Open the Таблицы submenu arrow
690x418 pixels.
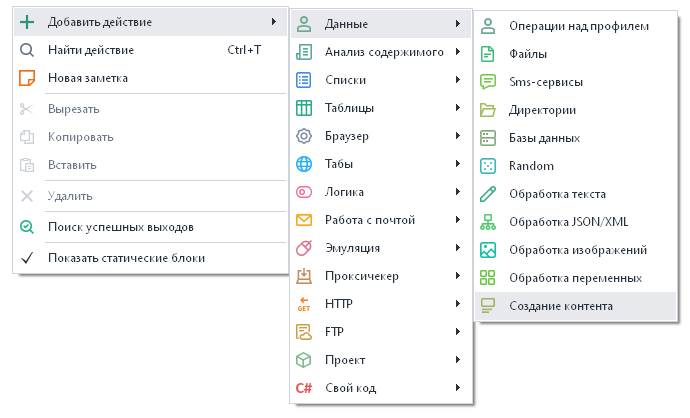[457, 108]
